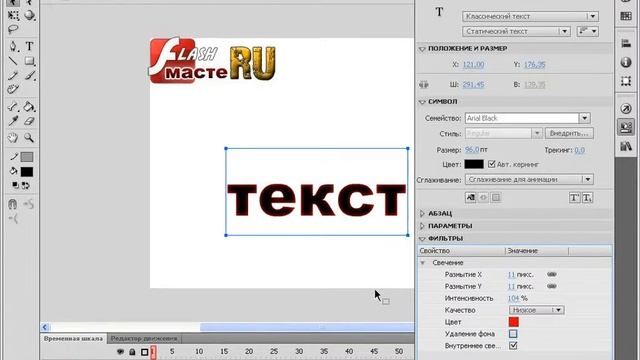The width and height of the screenshot is (640, 360).
Task: Open the red glow Цвет swatch
Action: click(x=513, y=322)
